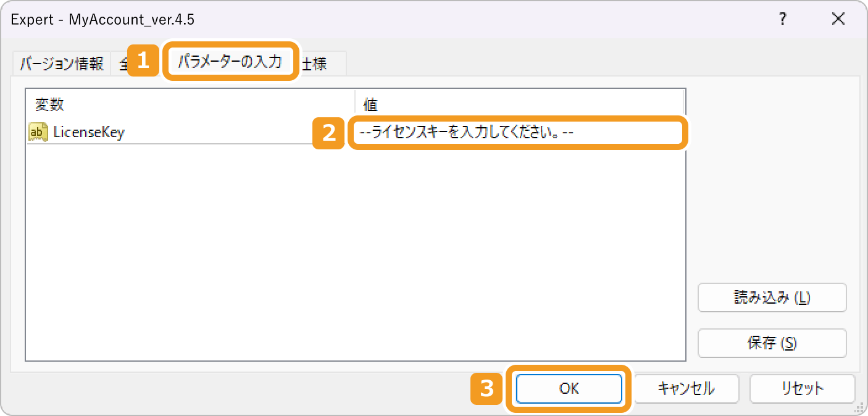Click キャンセル to dismiss the dialog
This screenshot has height=416, width=868.
pyautogui.click(x=685, y=389)
